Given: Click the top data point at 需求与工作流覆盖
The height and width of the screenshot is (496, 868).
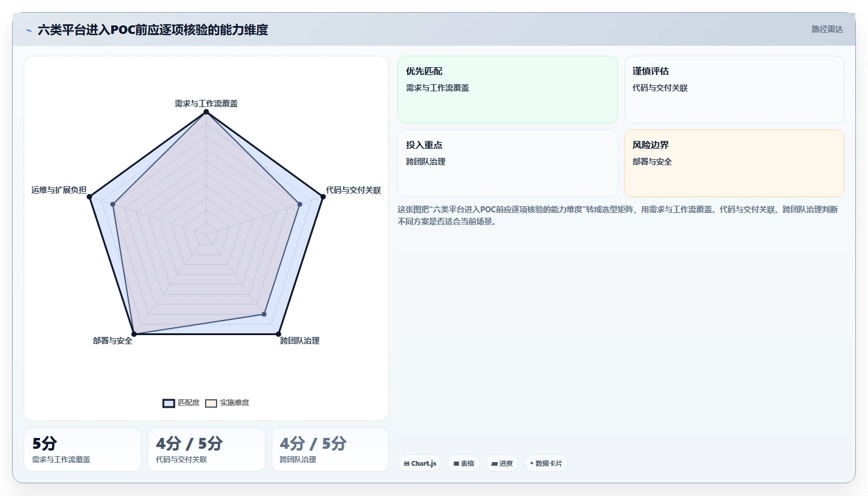Looking at the screenshot, I should (x=206, y=112).
